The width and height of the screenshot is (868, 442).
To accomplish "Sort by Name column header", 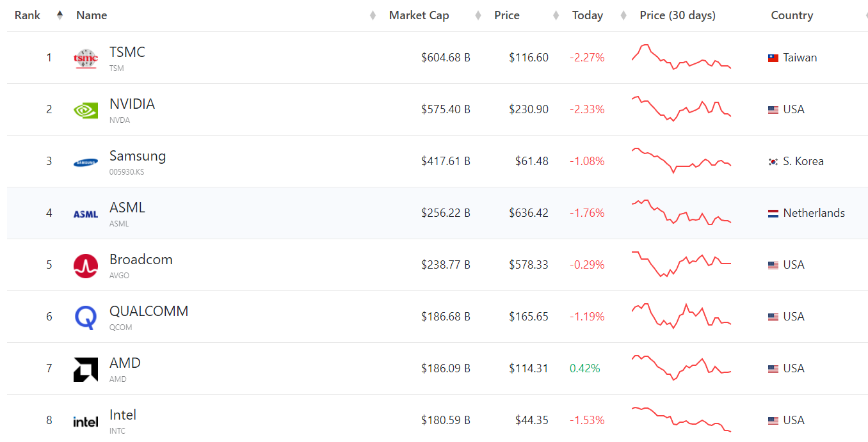I will coord(92,15).
